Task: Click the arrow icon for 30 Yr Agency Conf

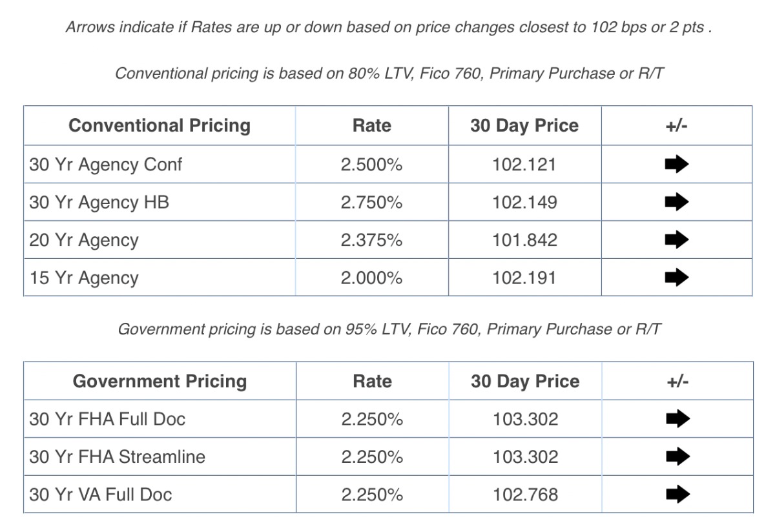Action: click(x=676, y=165)
